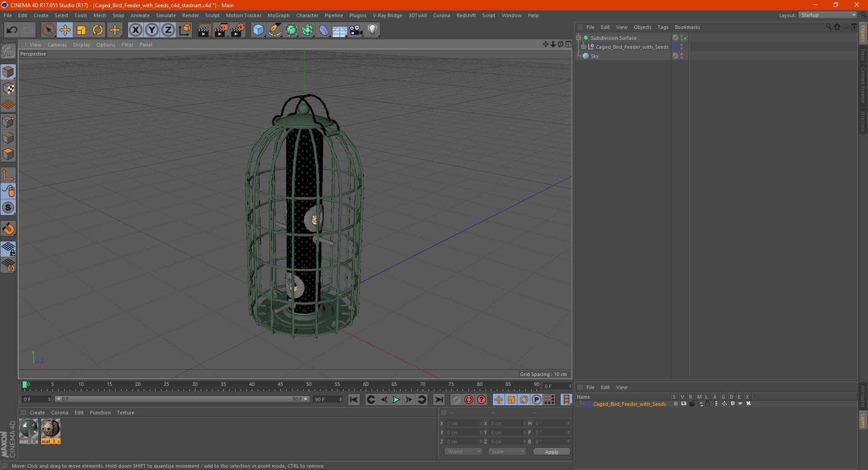Open the Cube primitive object icon

[258, 30]
